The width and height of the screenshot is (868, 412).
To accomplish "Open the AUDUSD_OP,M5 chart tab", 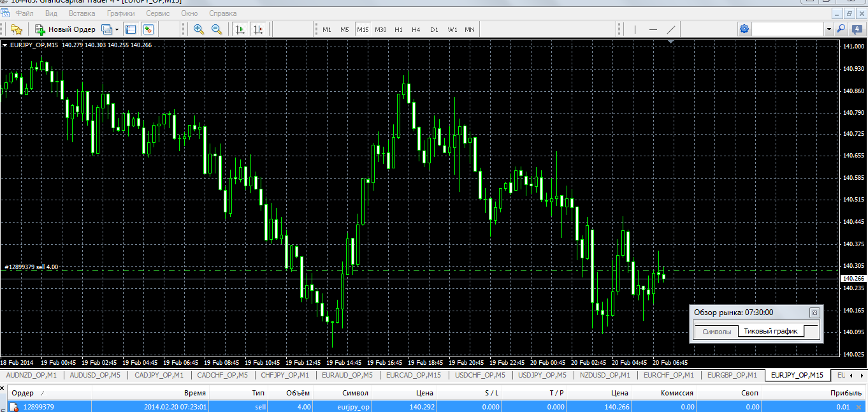I will [x=95, y=375].
